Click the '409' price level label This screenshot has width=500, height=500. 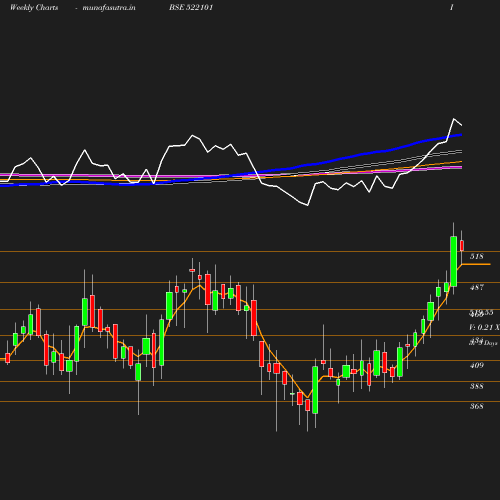(477, 365)
